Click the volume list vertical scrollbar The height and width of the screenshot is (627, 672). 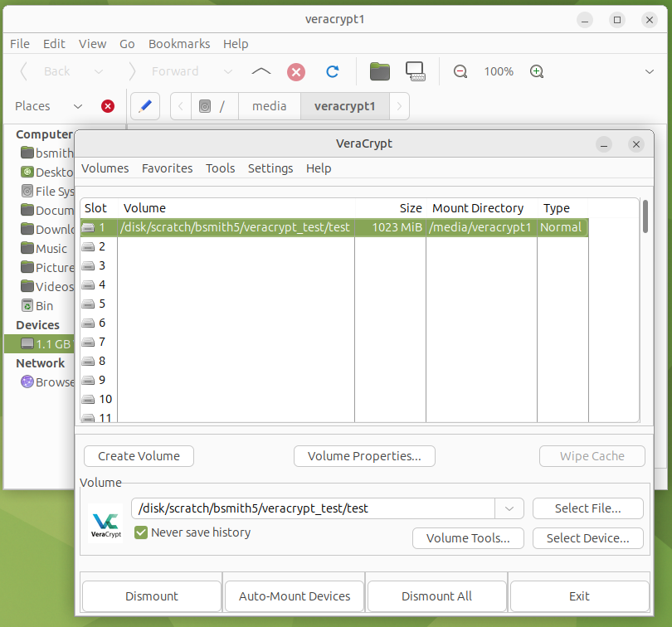pyautogui.click(x=645, y=216)
